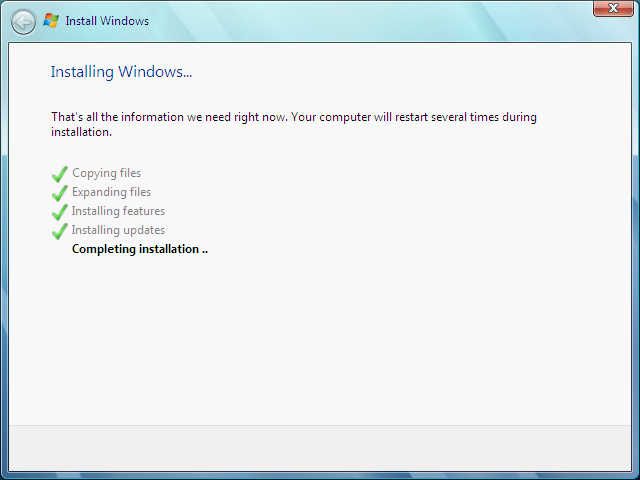Select the 'Installing features' step text

tap(118, 211)
